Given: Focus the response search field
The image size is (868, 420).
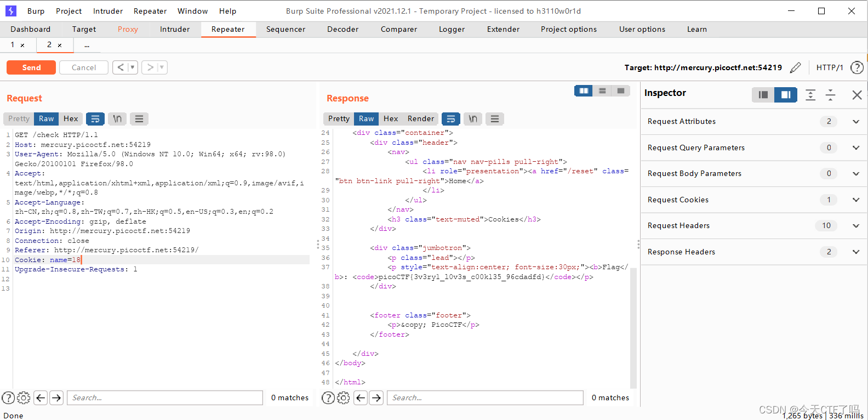Looking at the screenshot, I should [485, 398].
